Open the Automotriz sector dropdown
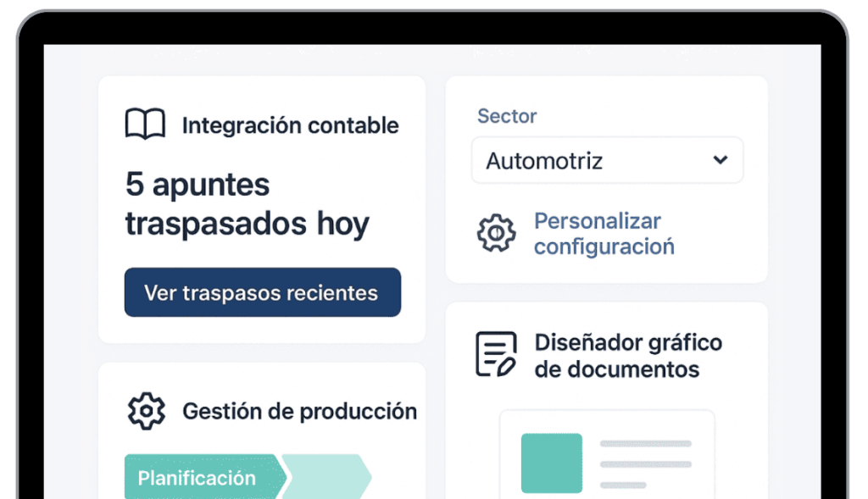868x499 pixels. (606, 160)
